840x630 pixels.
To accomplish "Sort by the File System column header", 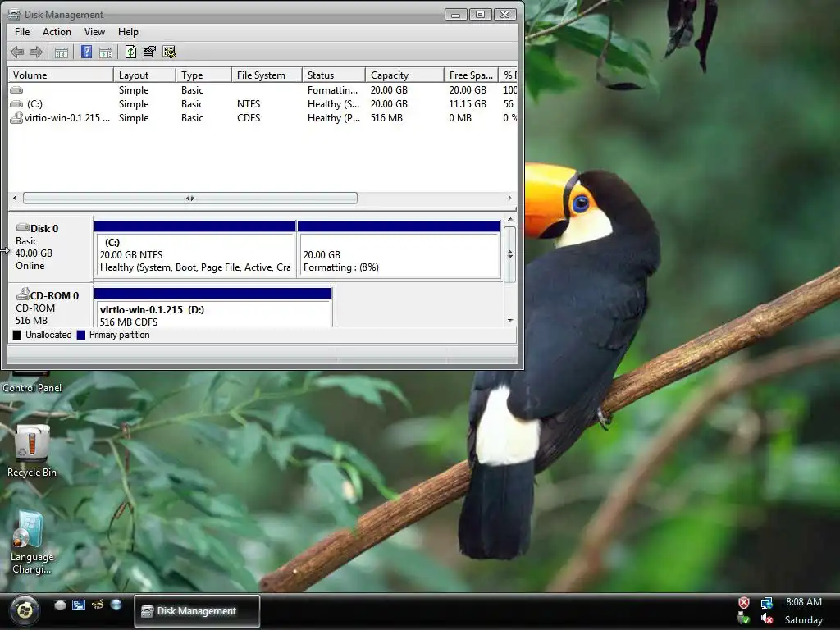I will [267, 75].
